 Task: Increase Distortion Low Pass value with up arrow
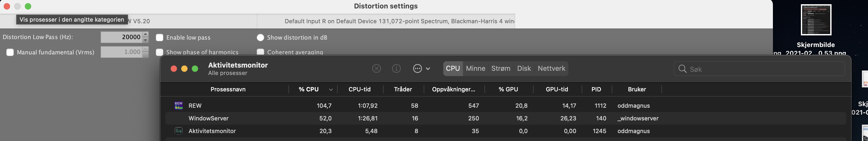coord(145,34)
